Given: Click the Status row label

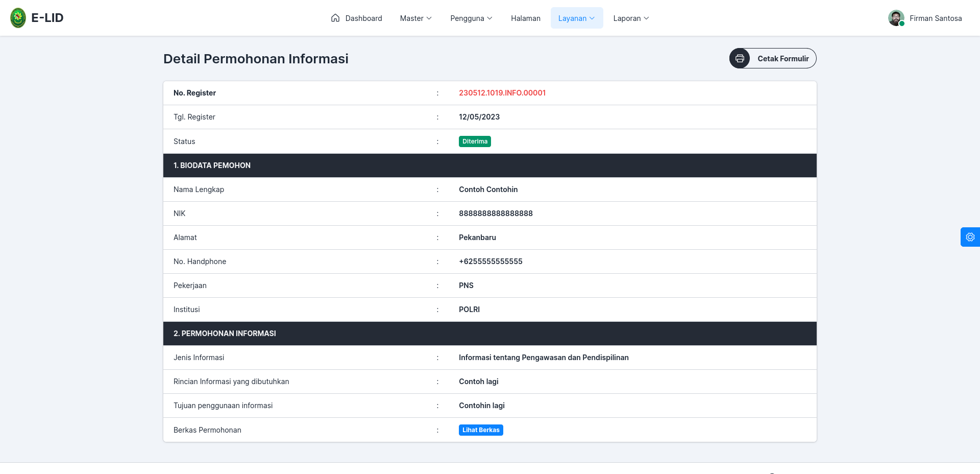Looking at the screenshot, I should 184,141.
